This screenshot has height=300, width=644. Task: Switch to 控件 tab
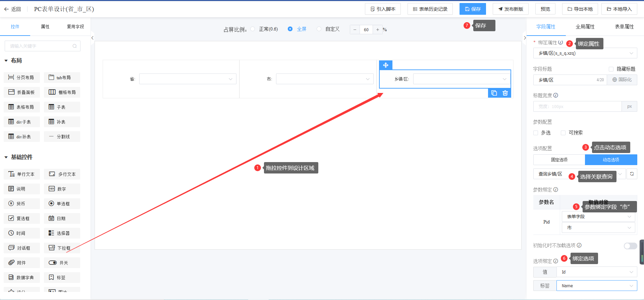(x=15, y=27)
